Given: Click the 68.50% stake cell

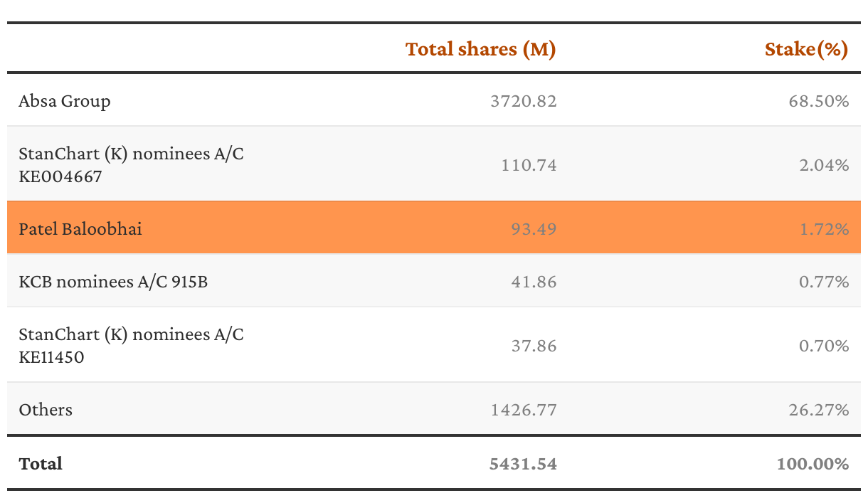Looking at the screenshot, I should coord(818,101).
